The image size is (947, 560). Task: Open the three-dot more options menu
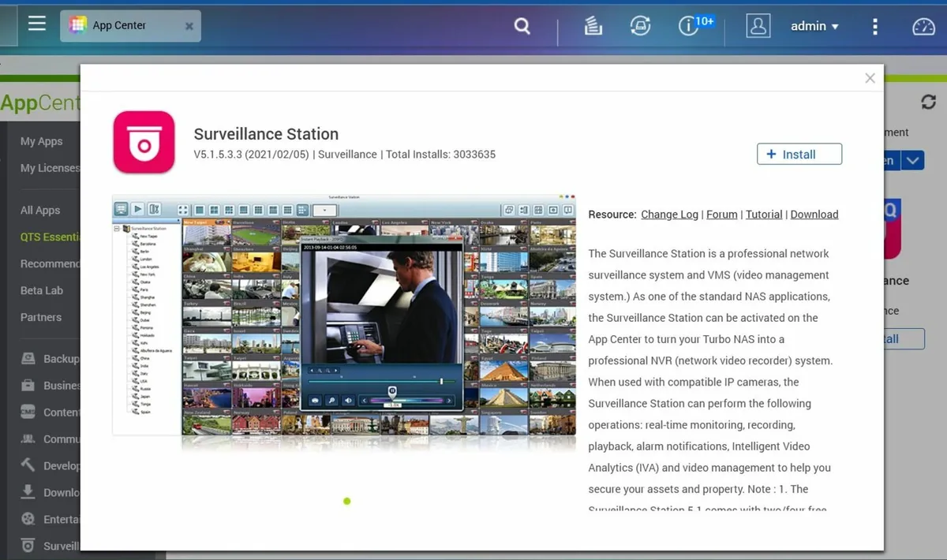click(875, 27)
